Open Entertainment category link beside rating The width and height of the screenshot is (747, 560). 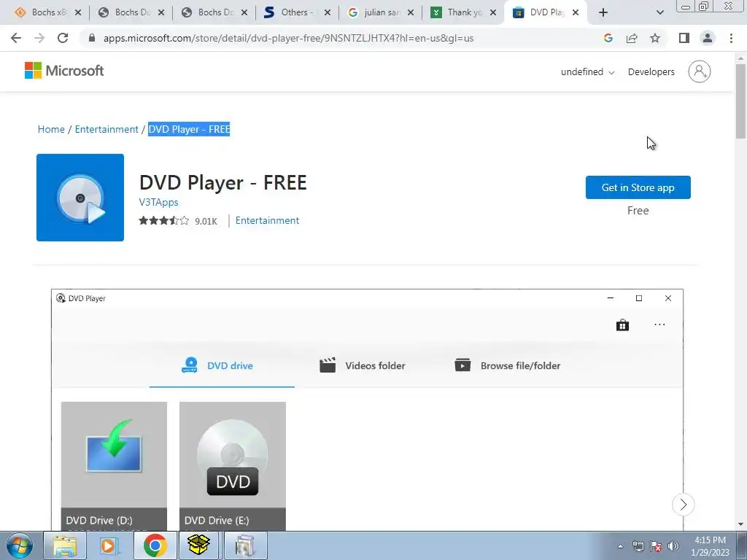pos(267,220)
